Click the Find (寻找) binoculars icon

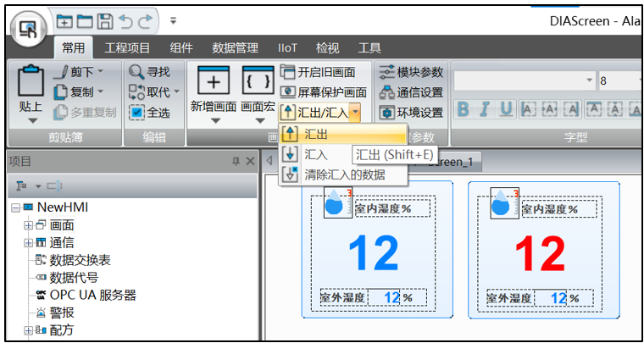click(x=136, y=72)
